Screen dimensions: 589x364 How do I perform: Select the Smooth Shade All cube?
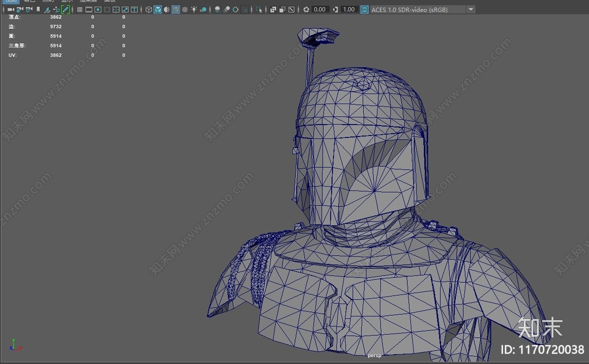pyautogui.click(x=158, y=10)
